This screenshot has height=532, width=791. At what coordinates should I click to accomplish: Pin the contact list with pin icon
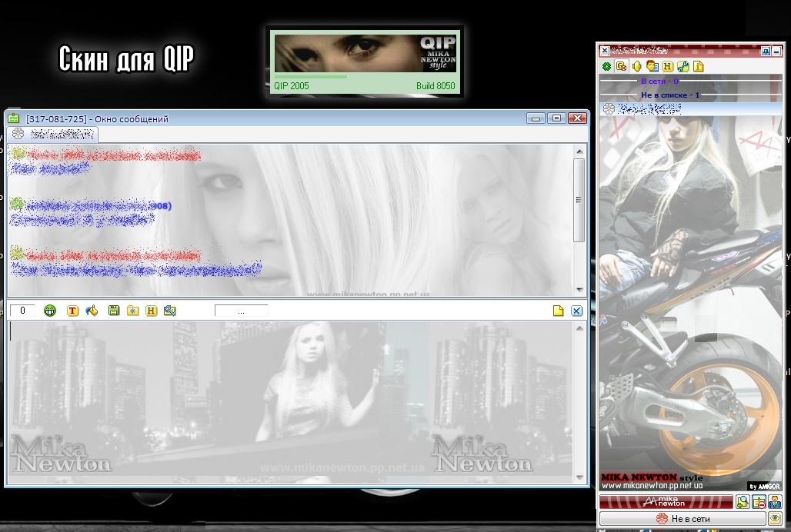[x=766, y=51]
